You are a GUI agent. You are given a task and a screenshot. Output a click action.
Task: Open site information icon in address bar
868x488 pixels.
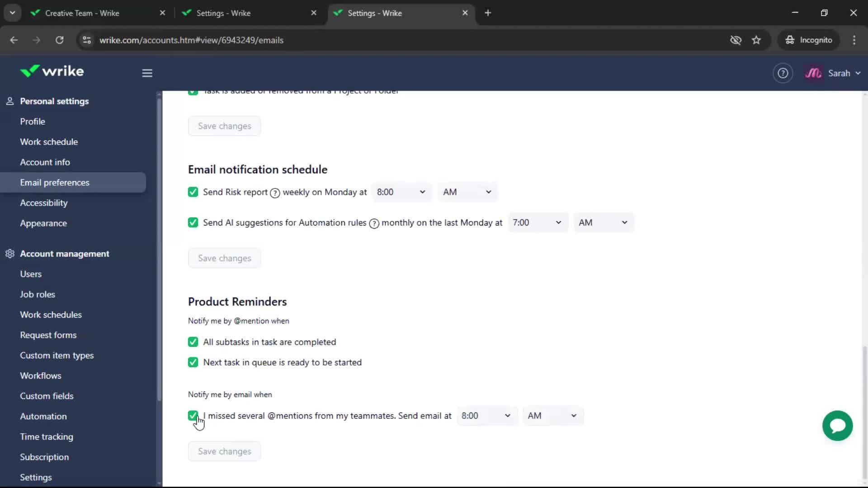(x=86, y=40)
